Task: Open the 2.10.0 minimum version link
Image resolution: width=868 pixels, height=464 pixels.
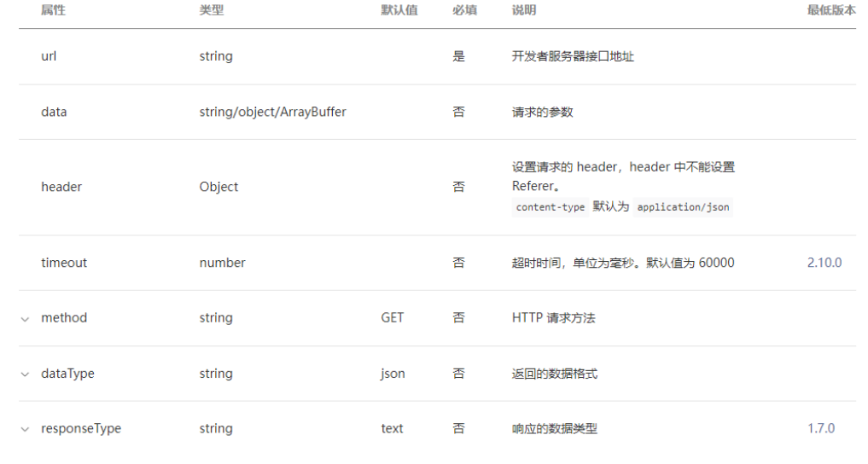Action: 824,263
